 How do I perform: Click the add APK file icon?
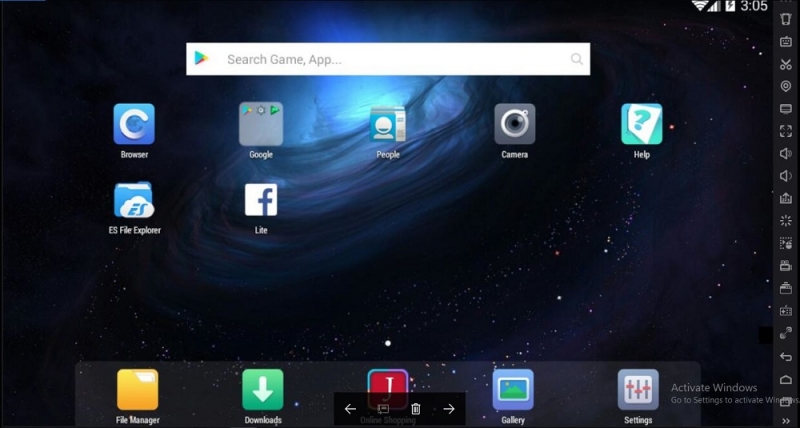786,198
